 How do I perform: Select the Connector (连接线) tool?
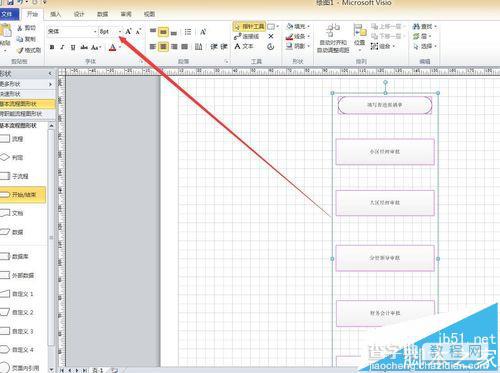pos(247,36)
